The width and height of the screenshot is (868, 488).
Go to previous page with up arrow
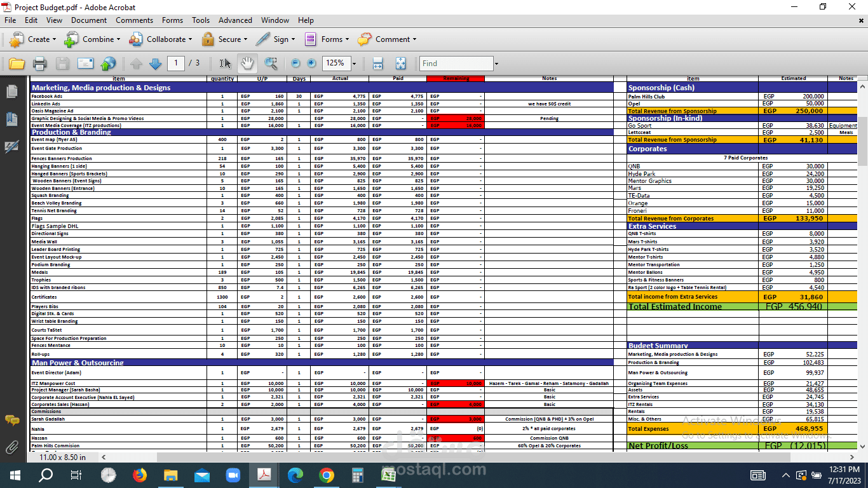[x=136, y=64]
